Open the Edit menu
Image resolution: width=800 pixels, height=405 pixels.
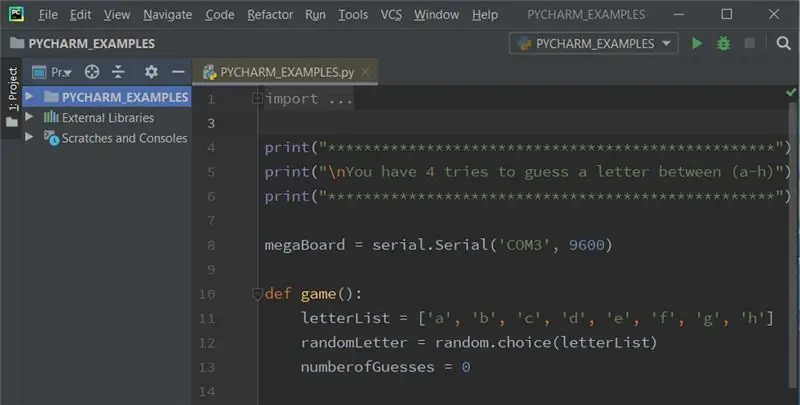[81, 15]
